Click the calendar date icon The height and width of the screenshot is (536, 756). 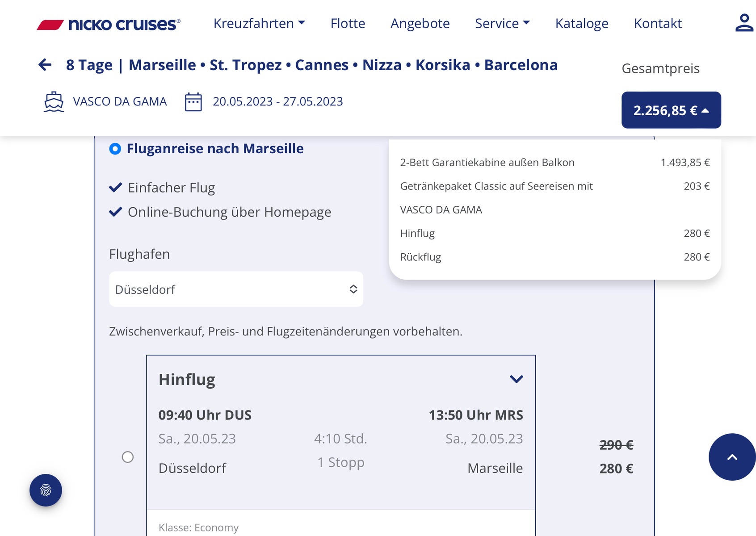point(193,102)
